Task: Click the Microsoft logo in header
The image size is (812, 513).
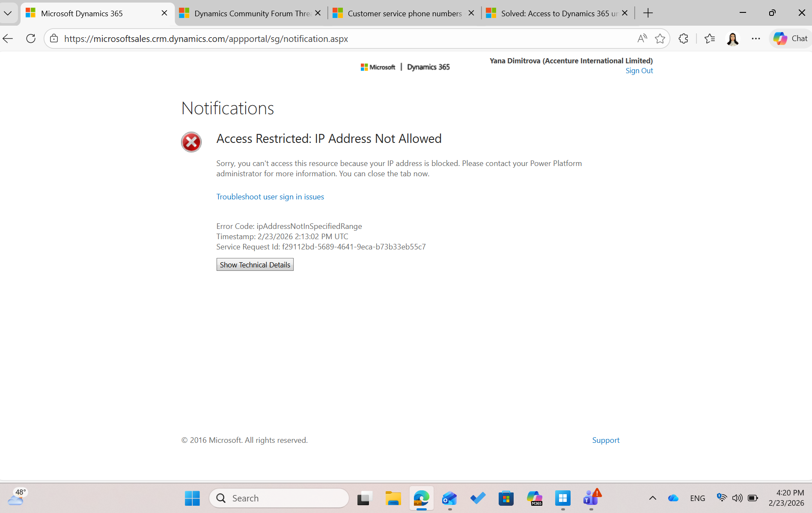Action: click(x=378, y=67)
